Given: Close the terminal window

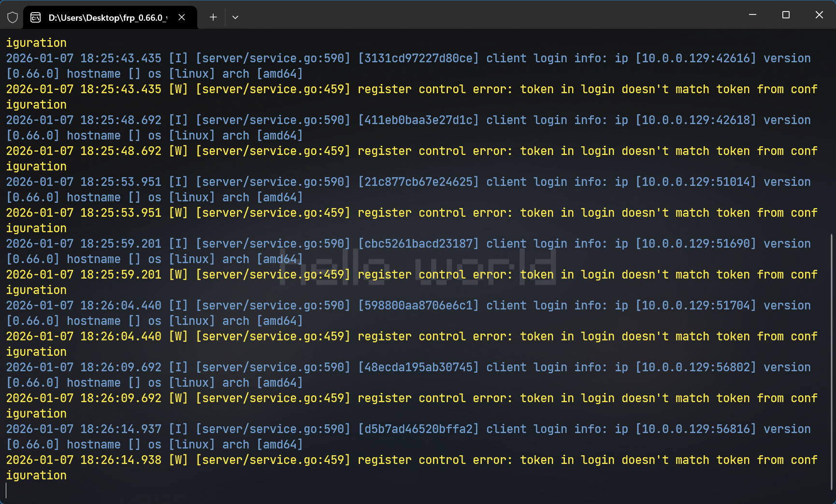Looking at the screenshot, I should (x=819, y=15).
